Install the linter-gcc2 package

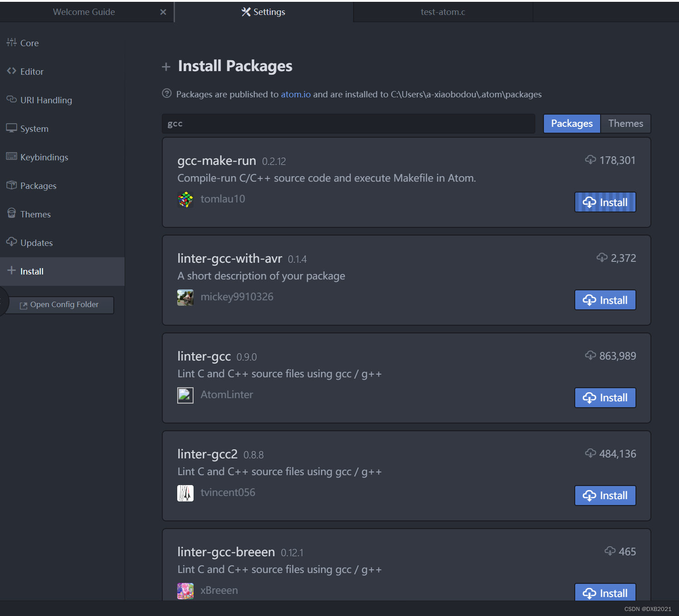605,496
